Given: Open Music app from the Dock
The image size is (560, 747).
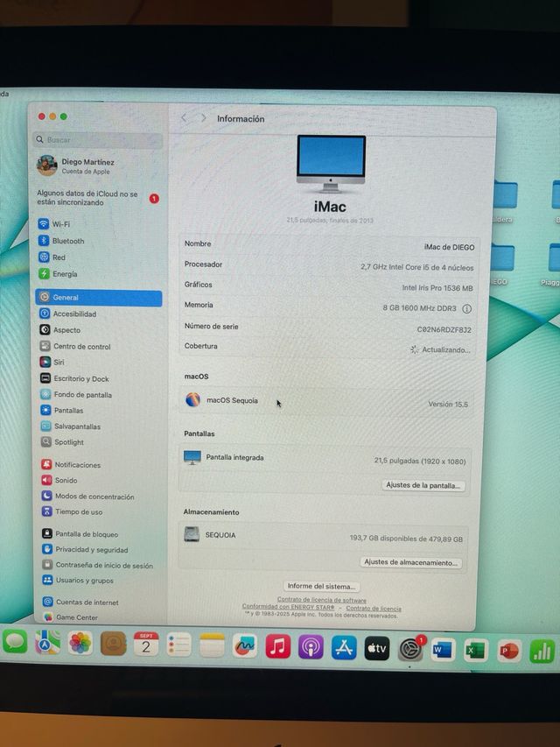Looking at the screenshot, I should (x=277, y=647).
